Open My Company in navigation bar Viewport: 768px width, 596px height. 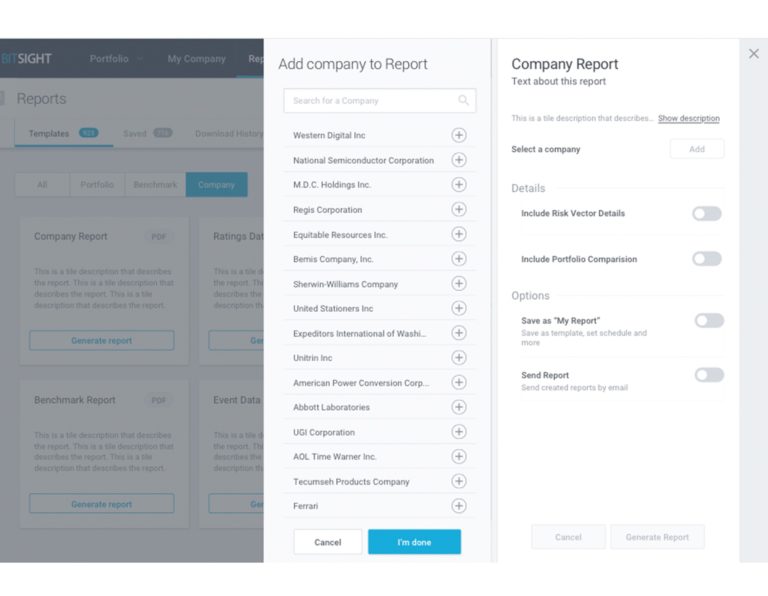tap(196, 59)
